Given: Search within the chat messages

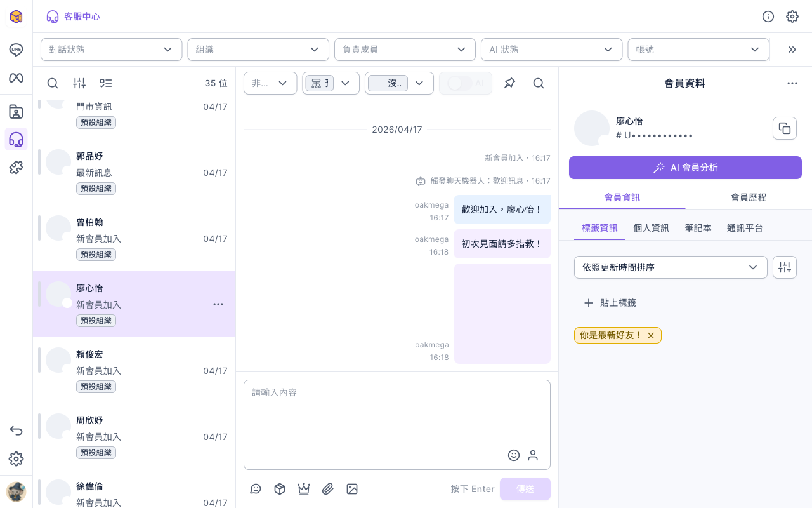Looking at the screenshot, I should tap(539, 83).
